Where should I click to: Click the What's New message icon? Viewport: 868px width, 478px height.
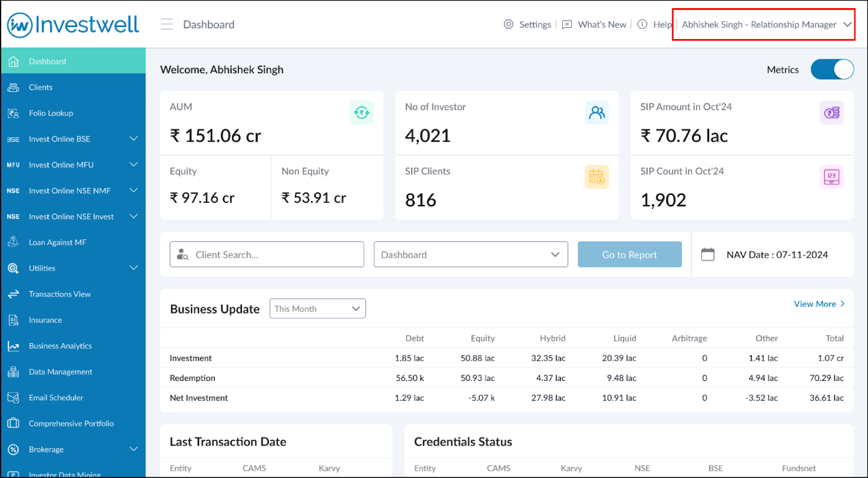pyautogui.click(x=567, y=24)
